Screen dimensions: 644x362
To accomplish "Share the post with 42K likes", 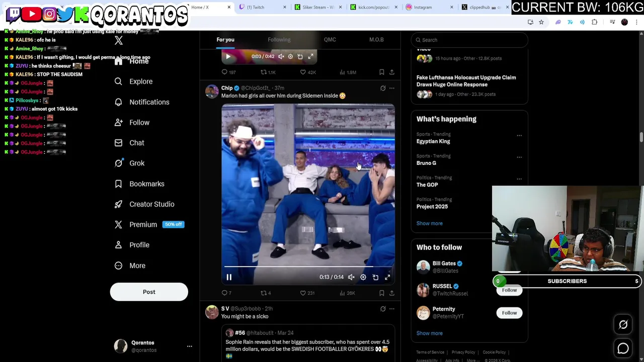I will [x=392, y=72].
